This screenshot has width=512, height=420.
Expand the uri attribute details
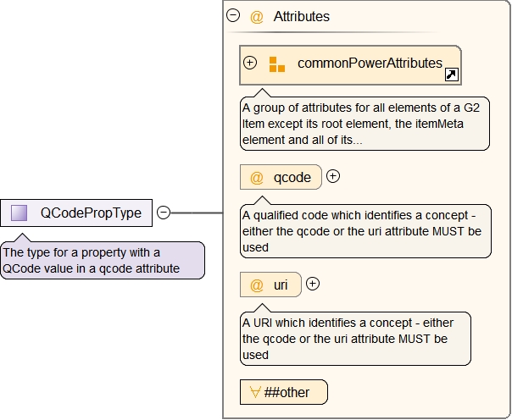click(313, 284)
